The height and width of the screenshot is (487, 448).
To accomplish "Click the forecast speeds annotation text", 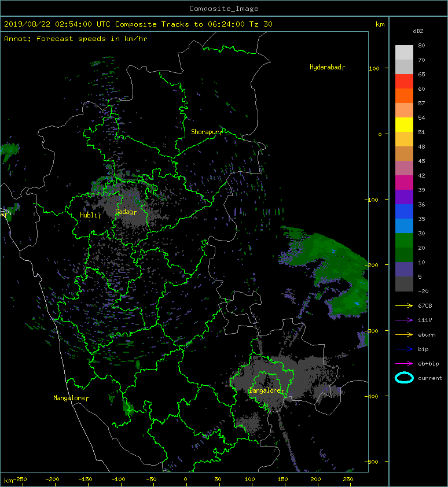I will tap(76, 39).
